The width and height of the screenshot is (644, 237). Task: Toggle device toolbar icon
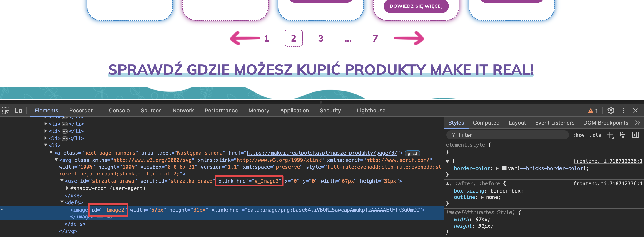coord(18,110)
